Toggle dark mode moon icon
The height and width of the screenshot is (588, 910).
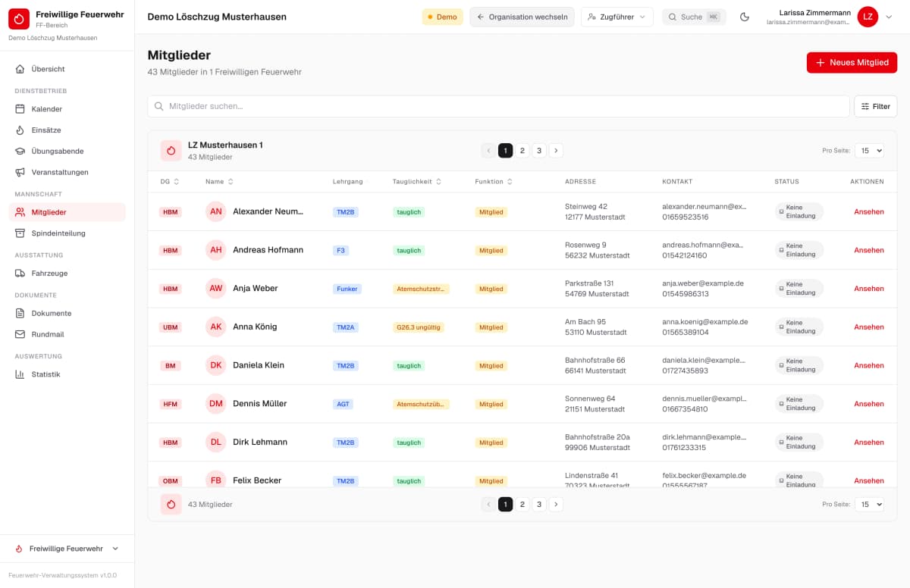coord(745,17)
